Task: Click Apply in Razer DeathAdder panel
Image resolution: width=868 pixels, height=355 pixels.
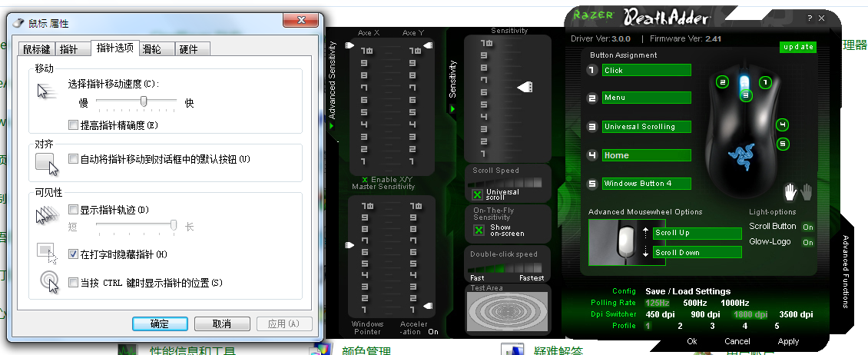Action: click(x=788, y=341)
